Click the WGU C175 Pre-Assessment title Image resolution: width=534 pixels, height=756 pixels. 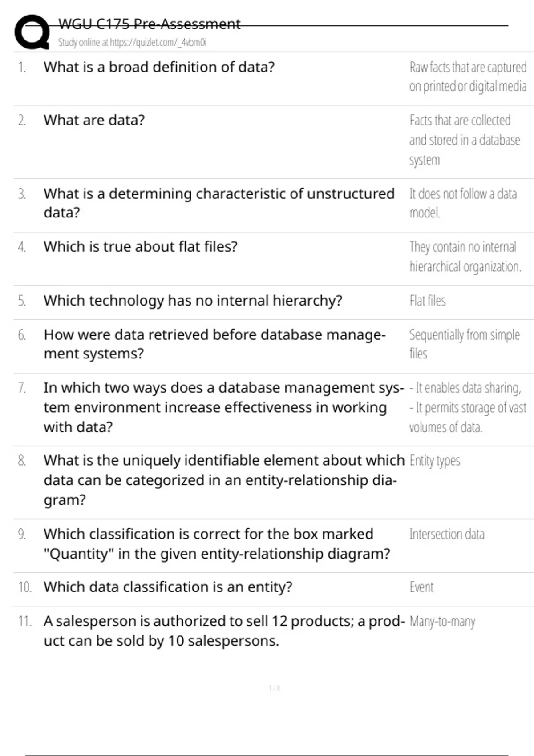point(150,24)
